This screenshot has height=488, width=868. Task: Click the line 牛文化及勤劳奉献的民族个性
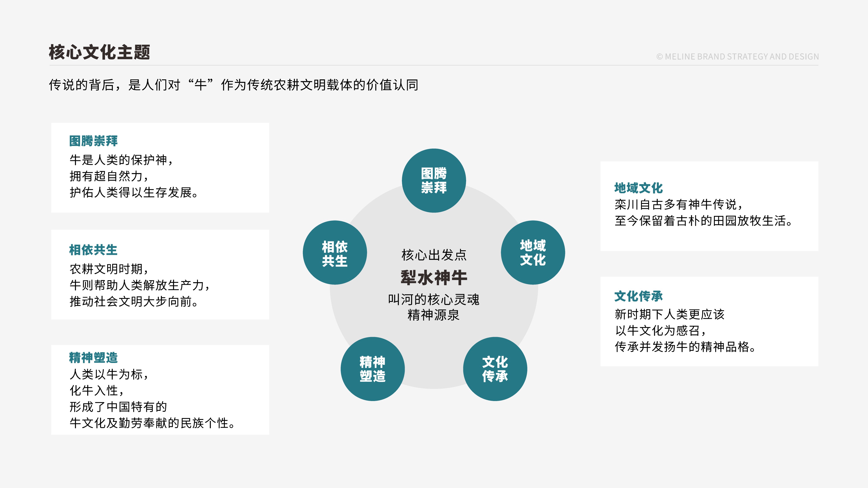[x=152, y=423]
